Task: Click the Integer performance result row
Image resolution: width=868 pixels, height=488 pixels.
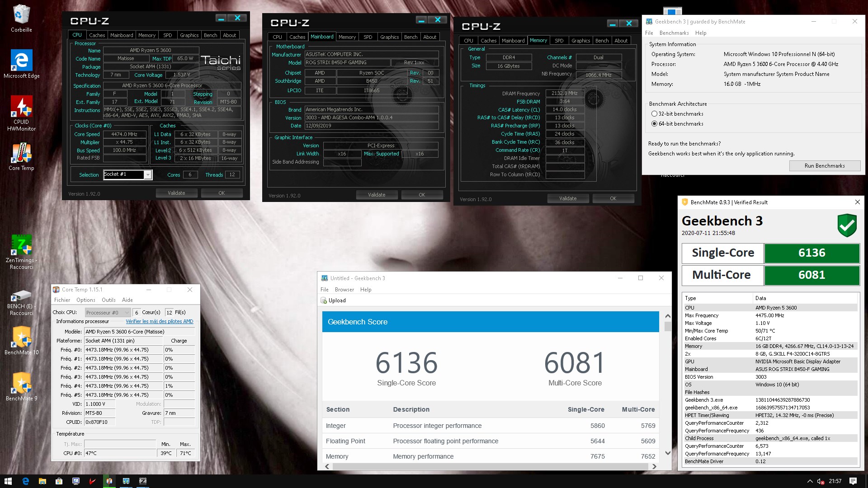Action: [491, 426]
